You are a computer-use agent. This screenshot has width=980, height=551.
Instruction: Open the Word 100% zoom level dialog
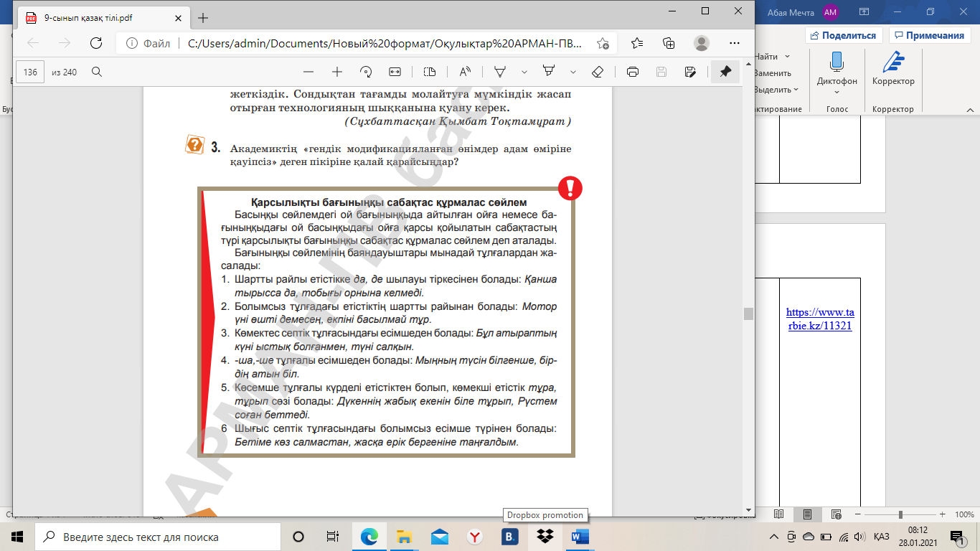(x=963, y=514)
